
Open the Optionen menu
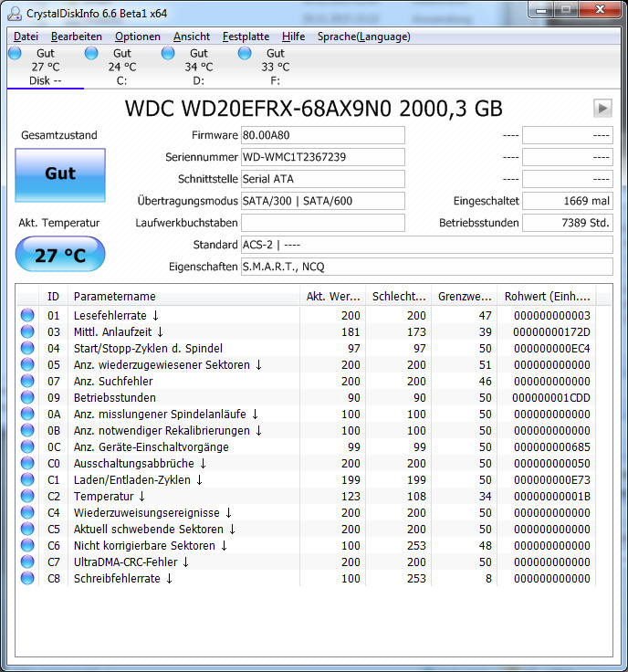138,37
